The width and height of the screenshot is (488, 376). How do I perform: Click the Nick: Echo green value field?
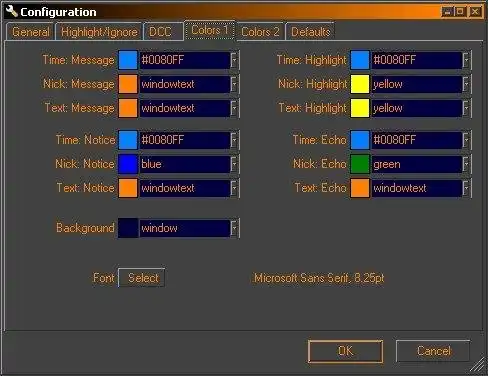point(417,164)
